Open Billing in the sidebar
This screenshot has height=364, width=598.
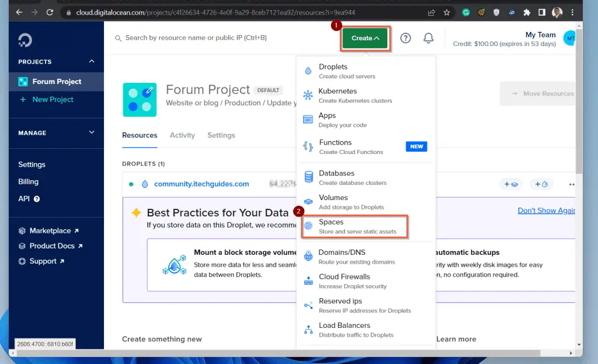pyautogui.click(x=28, y=181)
